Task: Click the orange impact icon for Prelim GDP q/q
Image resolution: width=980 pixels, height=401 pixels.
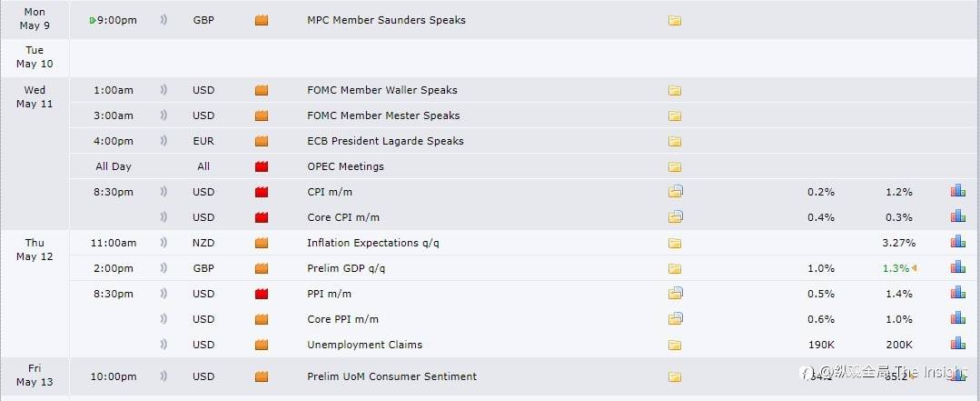Action: pyautogui.click(x=262, y=268)
